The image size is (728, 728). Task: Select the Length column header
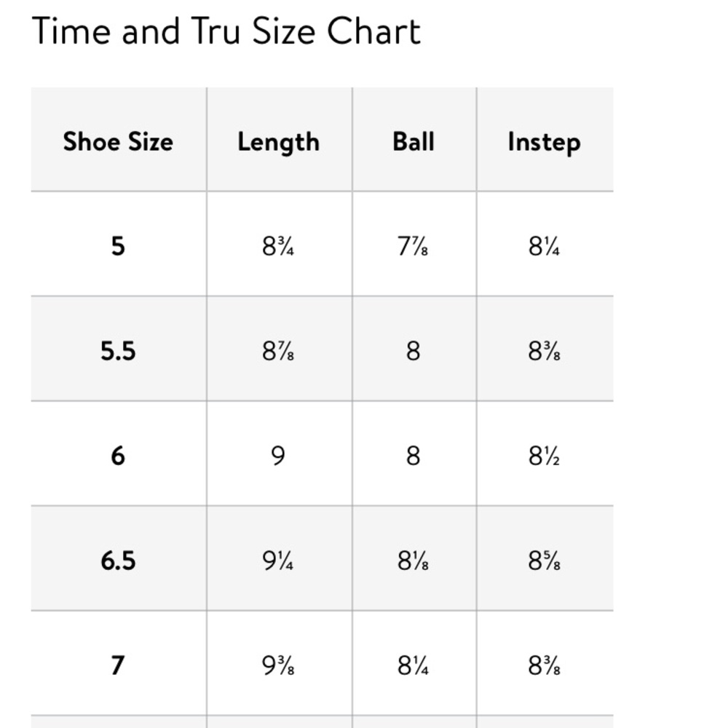[278, 141]
